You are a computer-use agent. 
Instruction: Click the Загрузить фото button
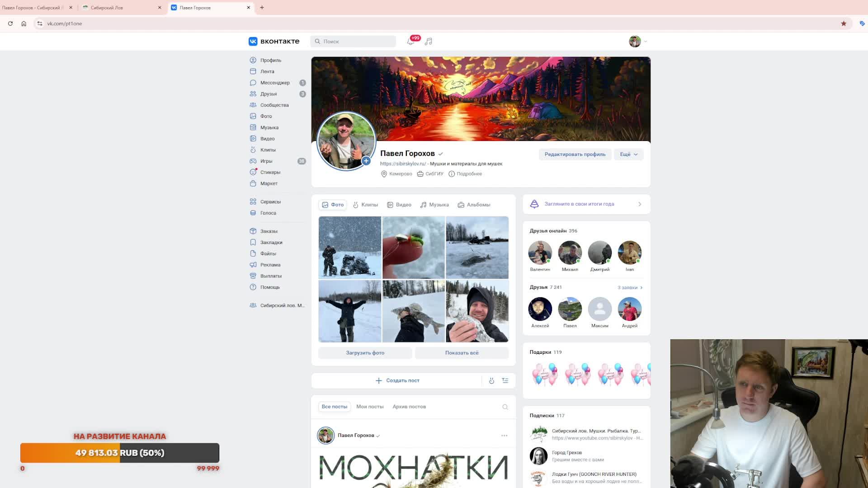click(365, 353)
